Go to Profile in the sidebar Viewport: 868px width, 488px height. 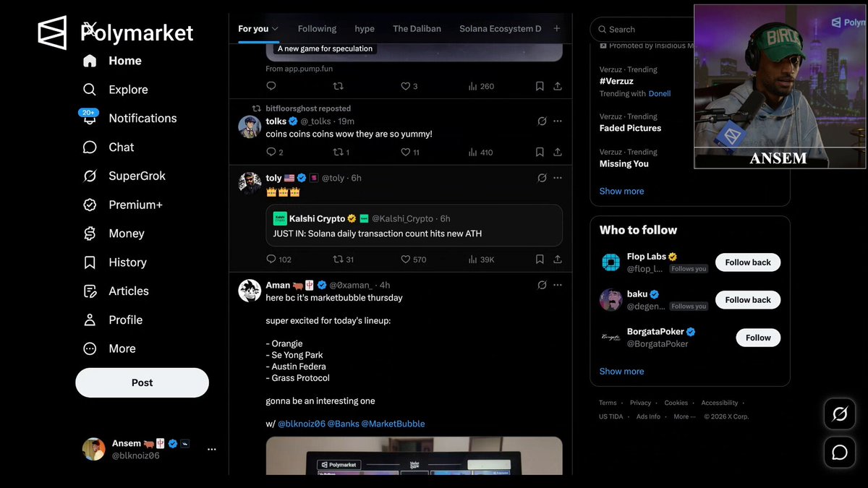click(112, 320)
